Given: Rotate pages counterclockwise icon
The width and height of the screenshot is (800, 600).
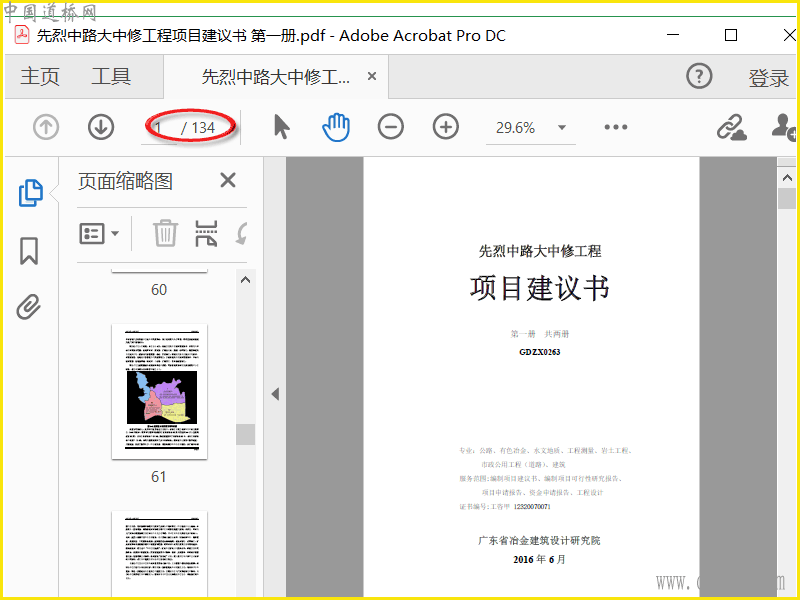Looking at the screenshot, I should click(241, 234).
